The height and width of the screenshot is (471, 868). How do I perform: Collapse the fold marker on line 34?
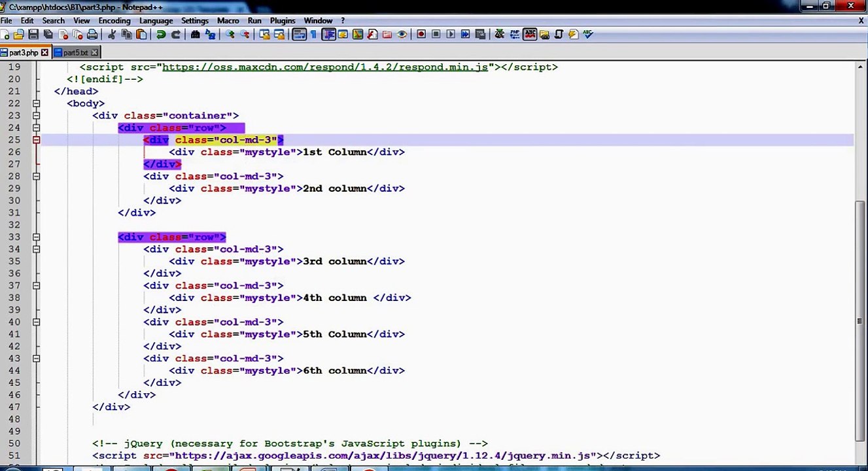(36, 249)
